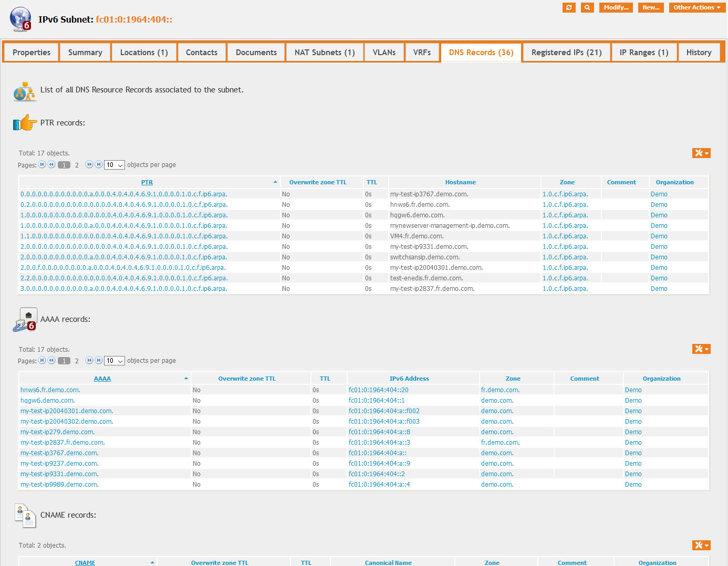The image size is (728, 566).
Task: Open the hnws6.fr.demo.com. AAAA record link
Action: click(50, 390)
